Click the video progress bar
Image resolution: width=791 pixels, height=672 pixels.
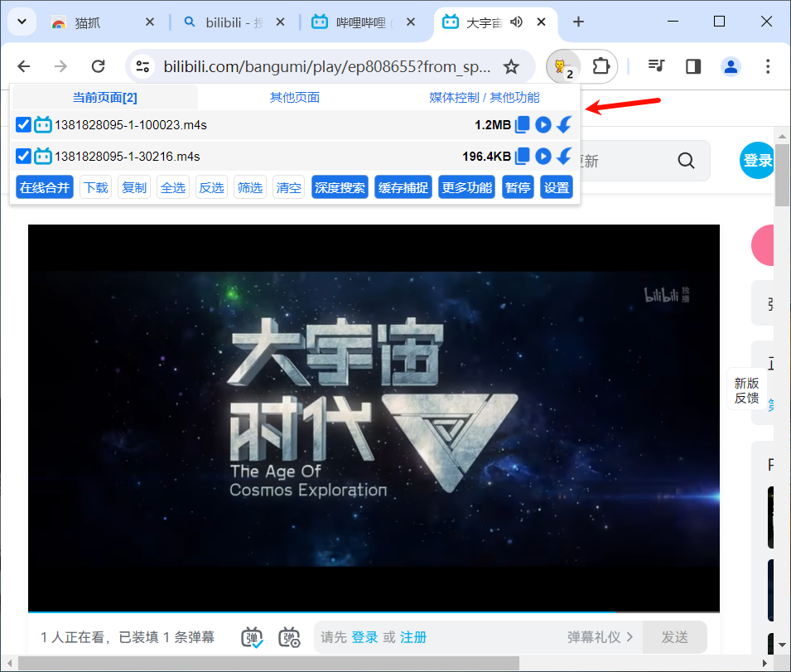point(374,612)
